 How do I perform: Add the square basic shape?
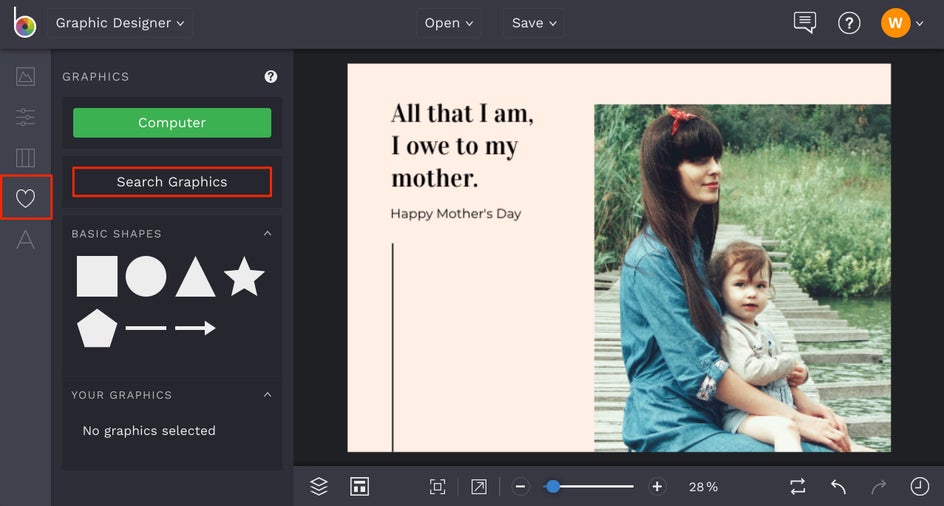tap(97, 276)
